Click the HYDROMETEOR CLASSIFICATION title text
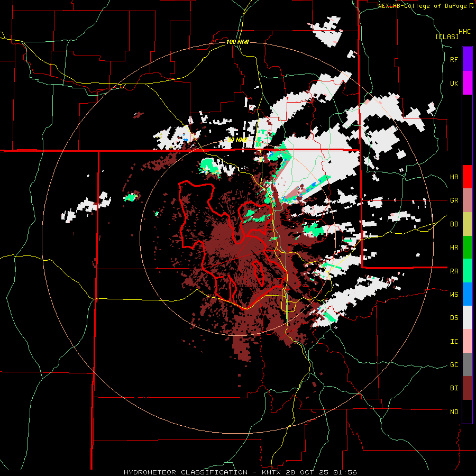The height and width of the screenshot is (476, 476). (186, 472)
